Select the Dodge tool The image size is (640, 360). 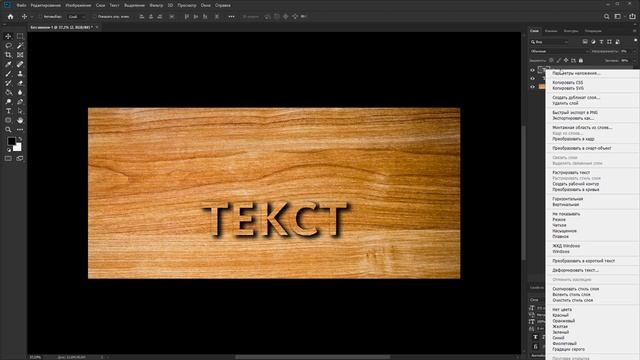click(8, 102)
